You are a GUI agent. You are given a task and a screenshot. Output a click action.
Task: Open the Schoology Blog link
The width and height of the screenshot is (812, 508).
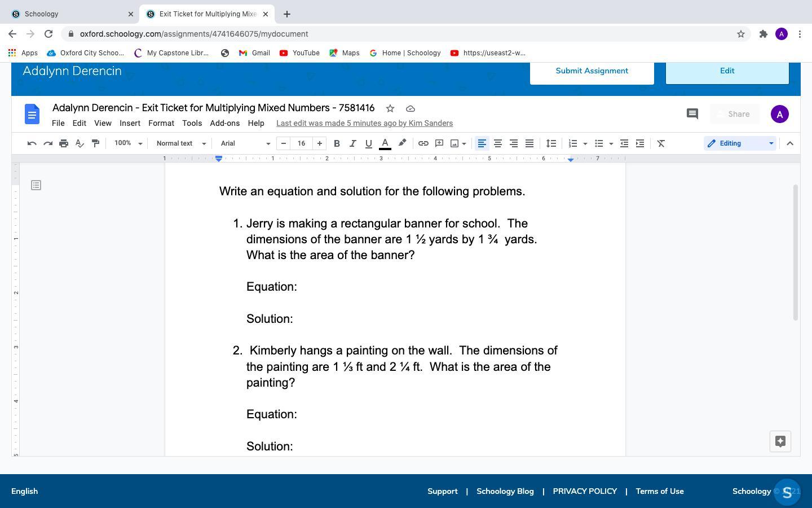pos(505,491)
